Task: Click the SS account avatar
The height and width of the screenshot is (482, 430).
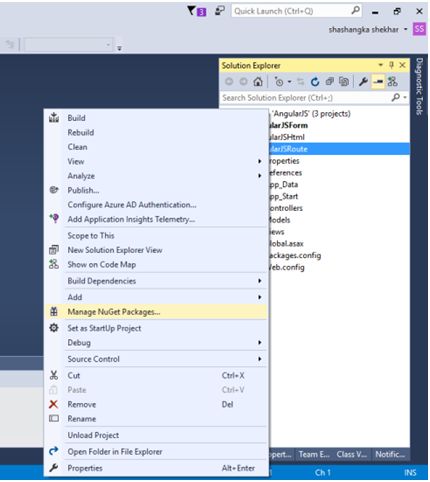Action: point(419,29)
